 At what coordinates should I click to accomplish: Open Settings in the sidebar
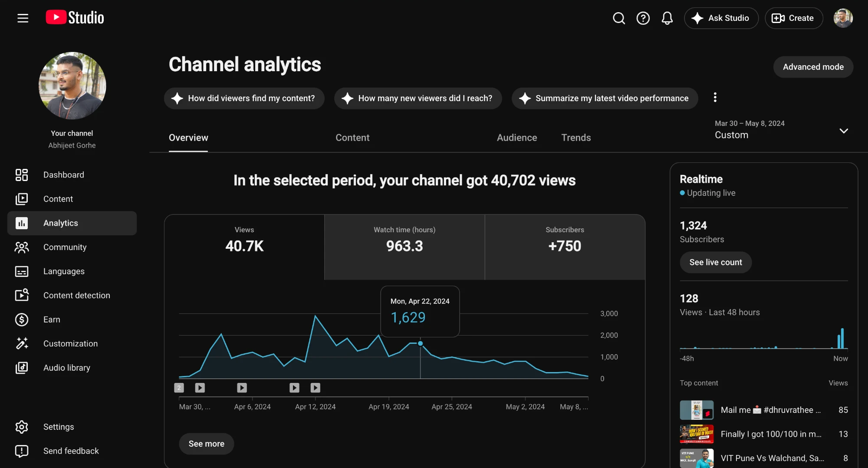pyautogui.click(x=72, y=427)
